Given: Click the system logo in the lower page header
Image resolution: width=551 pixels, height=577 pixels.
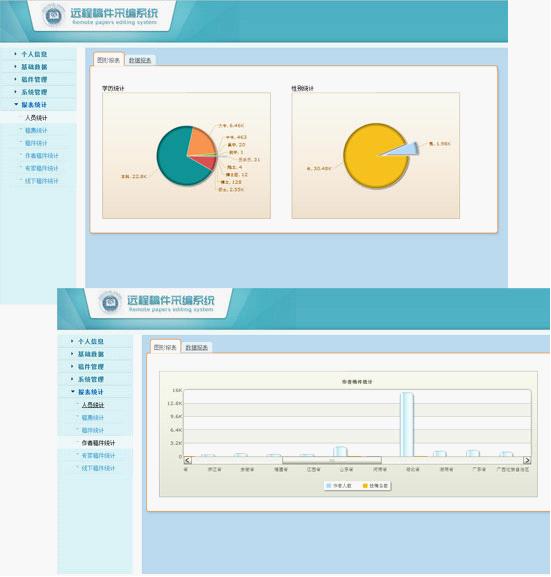Looking at the screenshot, I should click(110, 302).
